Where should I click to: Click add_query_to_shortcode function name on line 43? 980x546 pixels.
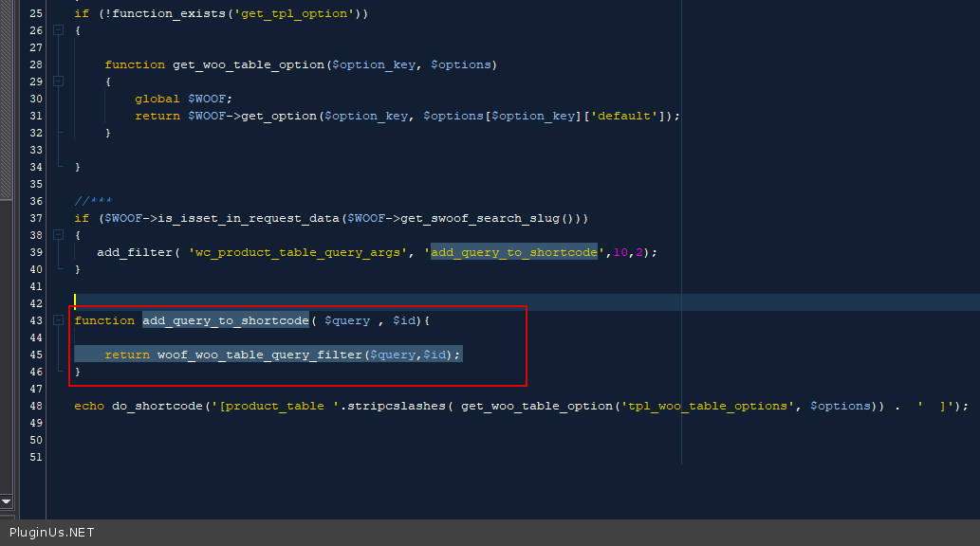point(226,320)
